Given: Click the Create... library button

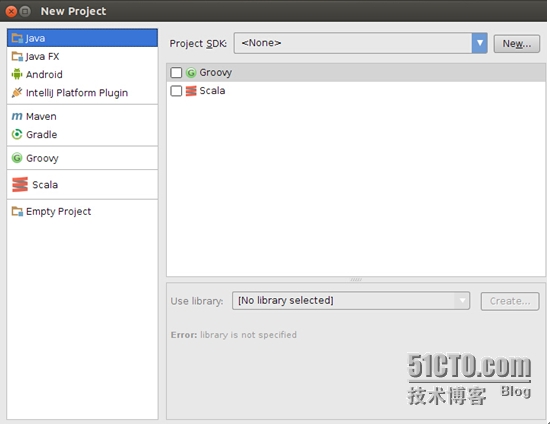Looking at the screenshot, I should tap(510, 301).
